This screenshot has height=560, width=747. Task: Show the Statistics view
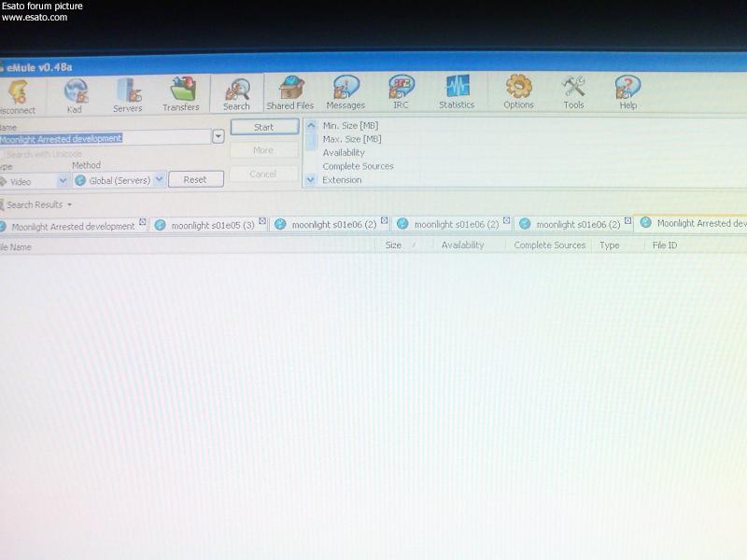click(457, 93)
